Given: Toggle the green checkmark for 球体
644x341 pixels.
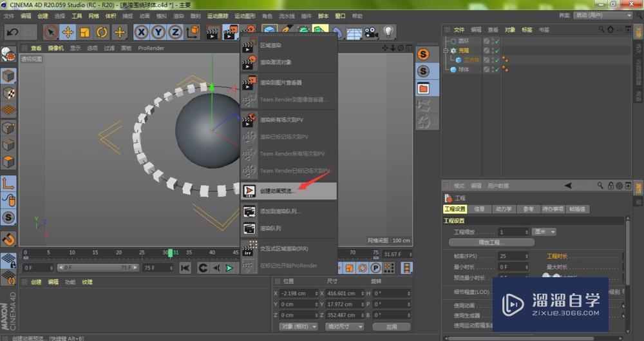Looking at the screenshot, I should point(497,70).
